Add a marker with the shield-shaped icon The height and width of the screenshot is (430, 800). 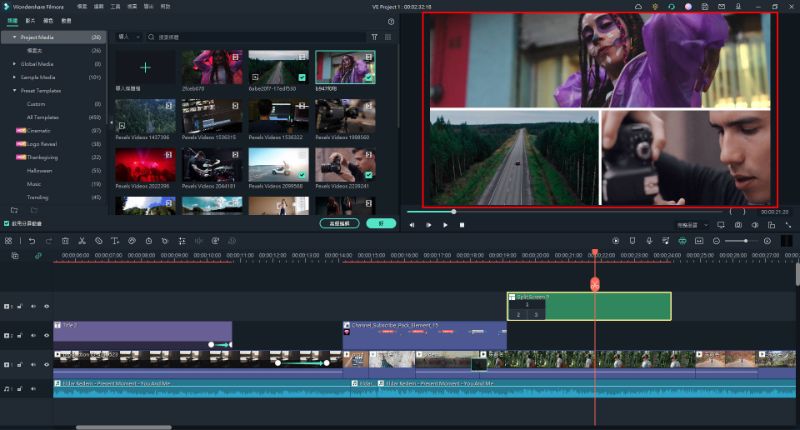(633, 241)
